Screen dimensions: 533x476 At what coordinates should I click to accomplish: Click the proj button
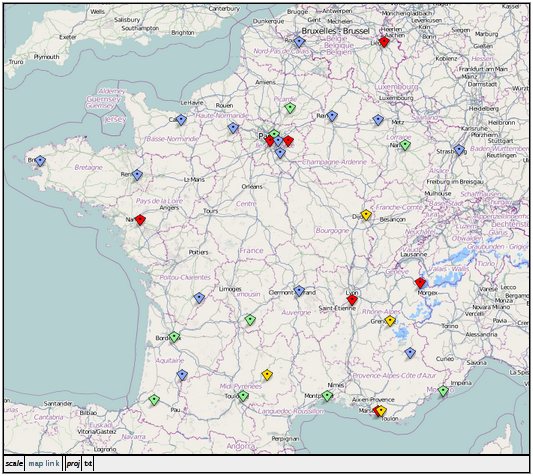[x=73, y=463]
